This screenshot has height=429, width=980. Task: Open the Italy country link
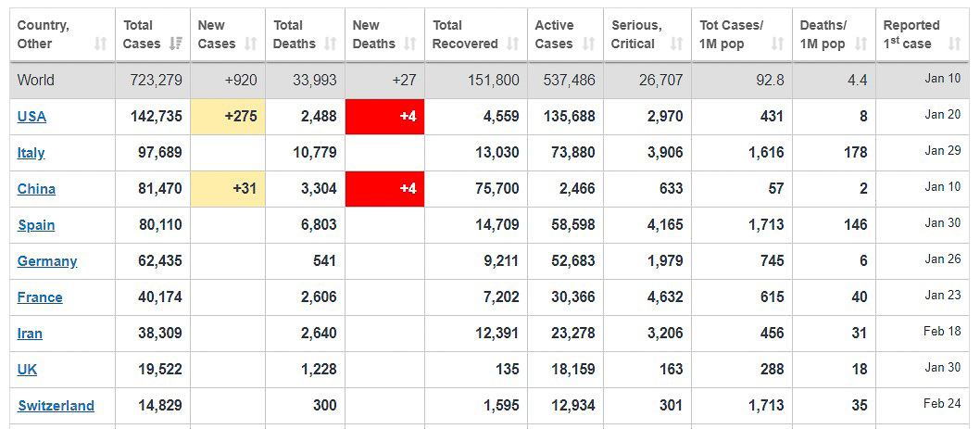point(31,153)
